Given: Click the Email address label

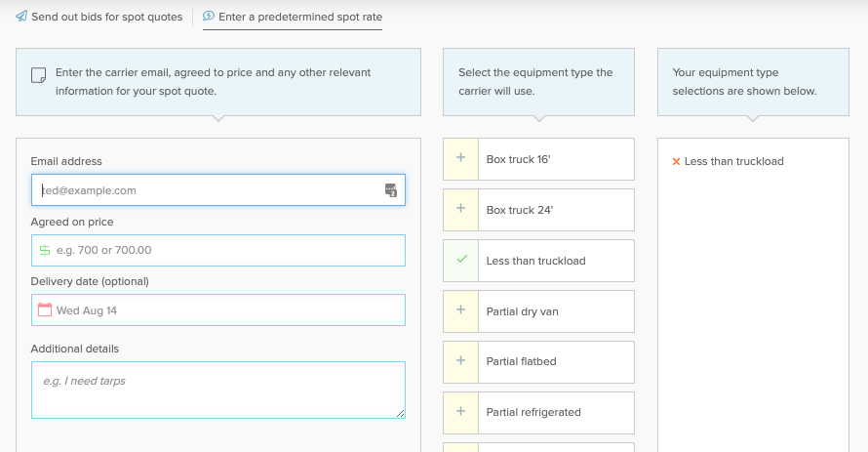Looking at the screenshot, I should (x=66, y=161).
